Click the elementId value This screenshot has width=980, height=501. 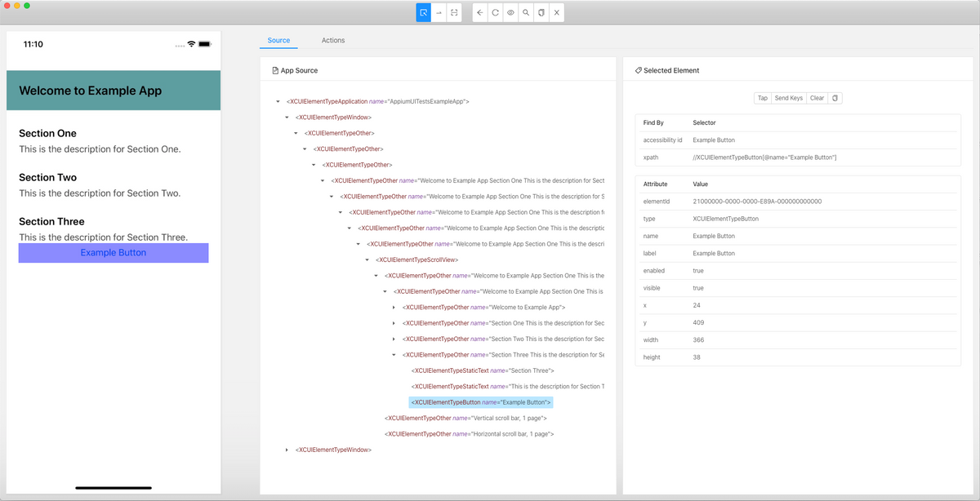[x=757, y=202]
